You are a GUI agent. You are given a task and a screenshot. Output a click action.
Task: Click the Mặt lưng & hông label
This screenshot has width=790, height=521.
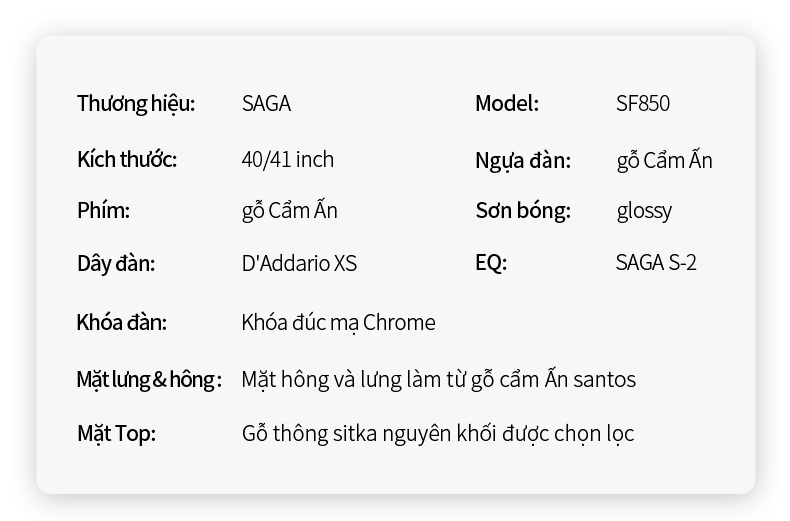click(149, 380)
